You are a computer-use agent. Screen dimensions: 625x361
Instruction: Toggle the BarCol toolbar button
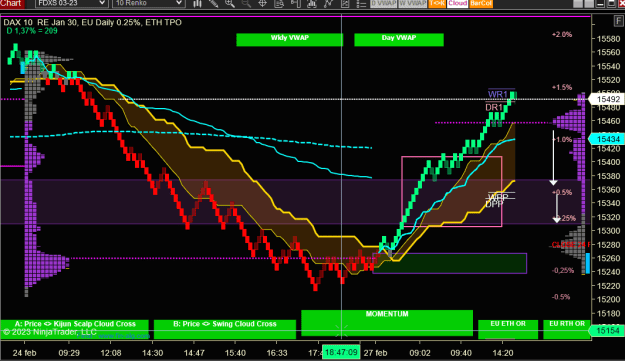(481, 3)
